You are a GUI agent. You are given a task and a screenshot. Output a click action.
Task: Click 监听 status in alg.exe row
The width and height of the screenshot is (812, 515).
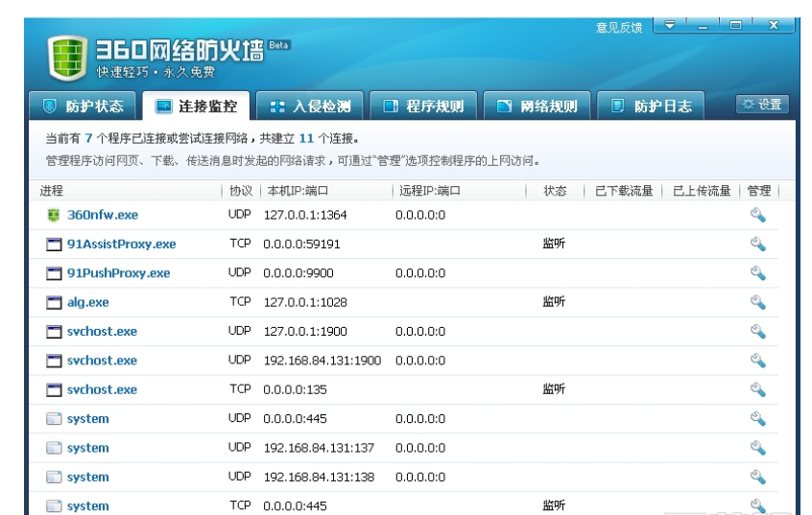(554, 301)
